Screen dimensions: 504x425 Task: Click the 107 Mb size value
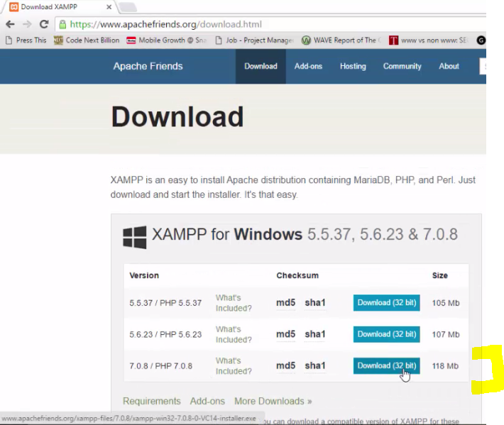click(x=446, y=334)
